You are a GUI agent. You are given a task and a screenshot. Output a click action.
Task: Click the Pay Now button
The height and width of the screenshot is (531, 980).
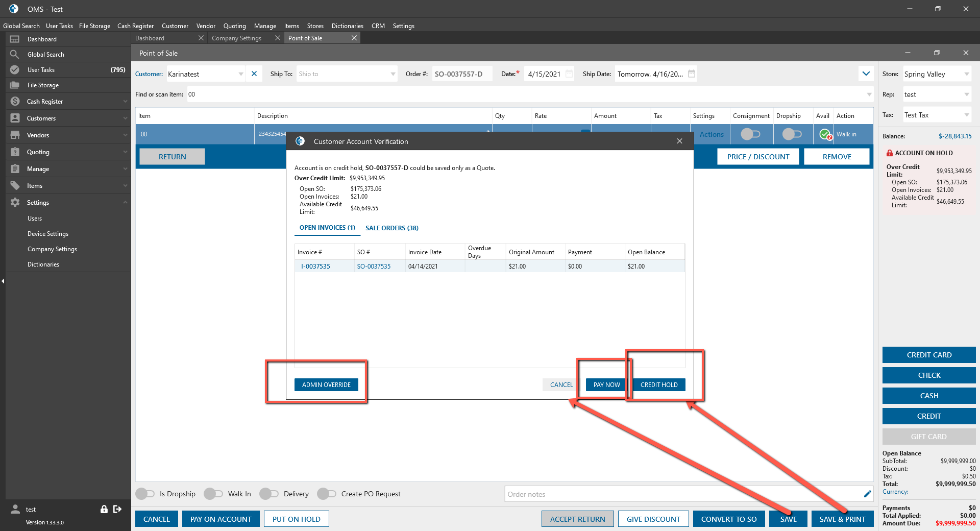[x=607, y=385]
